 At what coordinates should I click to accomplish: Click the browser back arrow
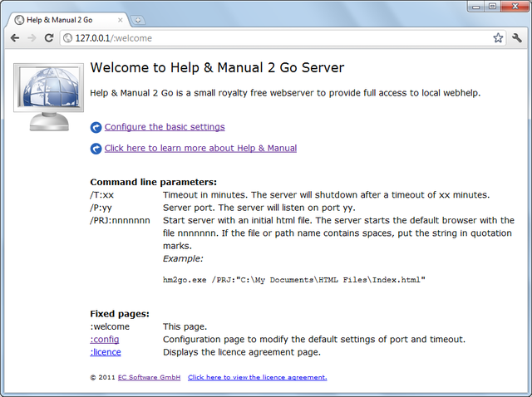tap(15, 38)
